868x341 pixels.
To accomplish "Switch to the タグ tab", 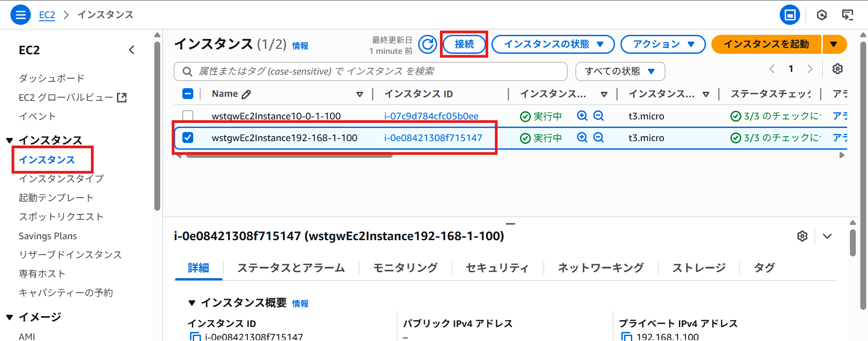I will (764, 268).
